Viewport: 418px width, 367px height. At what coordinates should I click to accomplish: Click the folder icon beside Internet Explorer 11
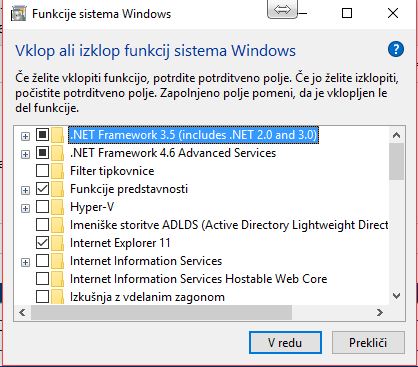coord(57,243)
